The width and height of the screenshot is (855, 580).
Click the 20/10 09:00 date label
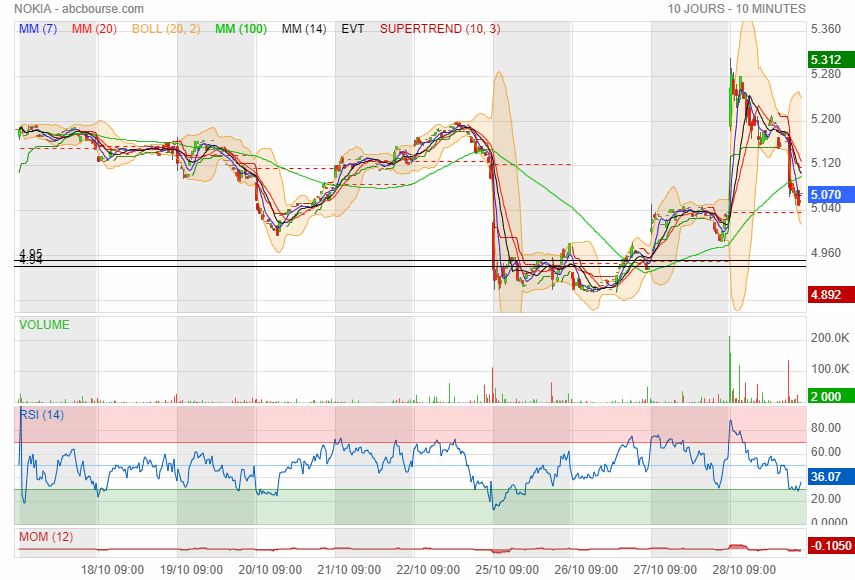tap(270, 570)
